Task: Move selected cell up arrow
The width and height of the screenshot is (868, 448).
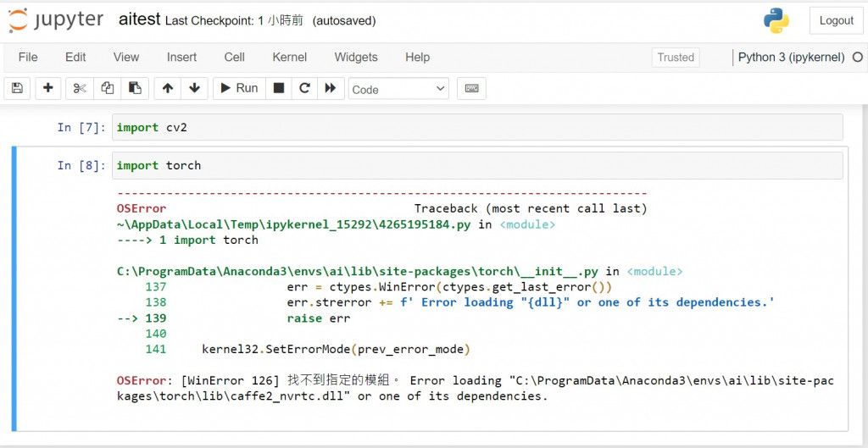Action: pos(168,88)
